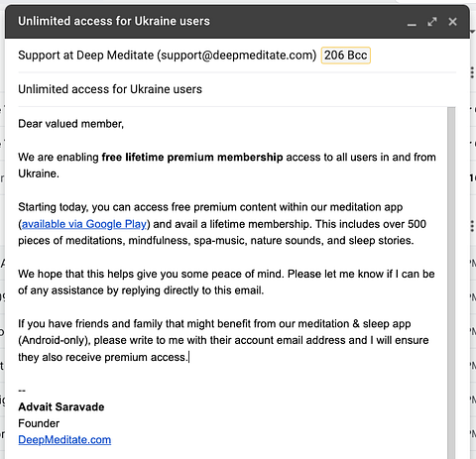Click the message body scrollbar
The width and height of the screenshot is (476, 459).
(451, 283)
